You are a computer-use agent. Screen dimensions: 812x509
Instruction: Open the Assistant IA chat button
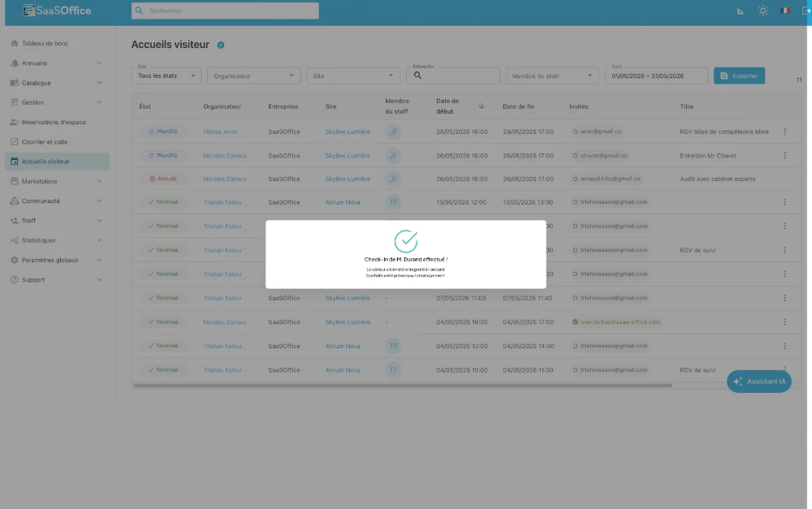[x=758, y=382]
